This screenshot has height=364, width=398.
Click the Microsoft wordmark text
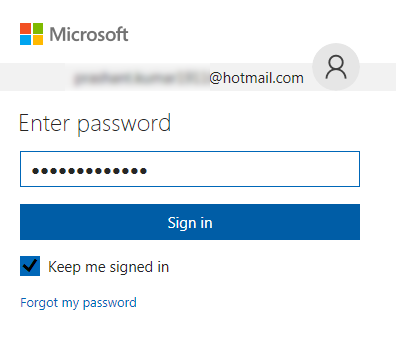[x=89, y=34]
